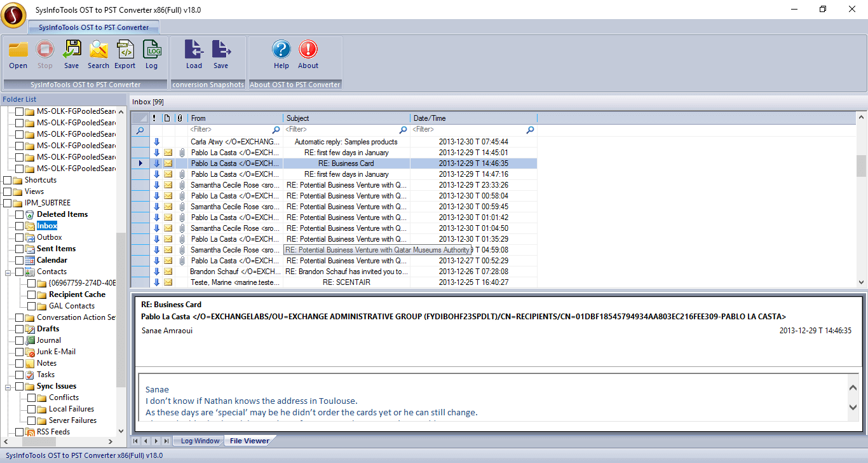
Task: Jump to the last bottom tab with the arrow
Action: 166,441
